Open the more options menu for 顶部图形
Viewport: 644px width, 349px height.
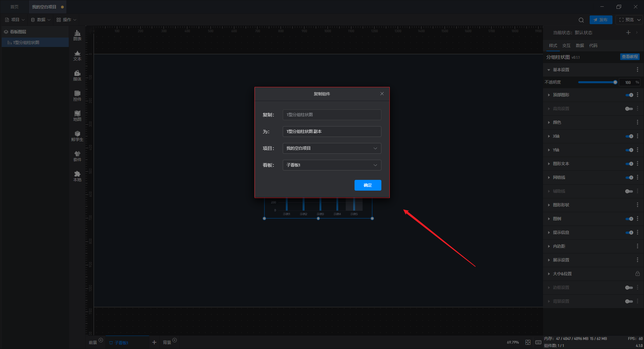tap(637, 95)
